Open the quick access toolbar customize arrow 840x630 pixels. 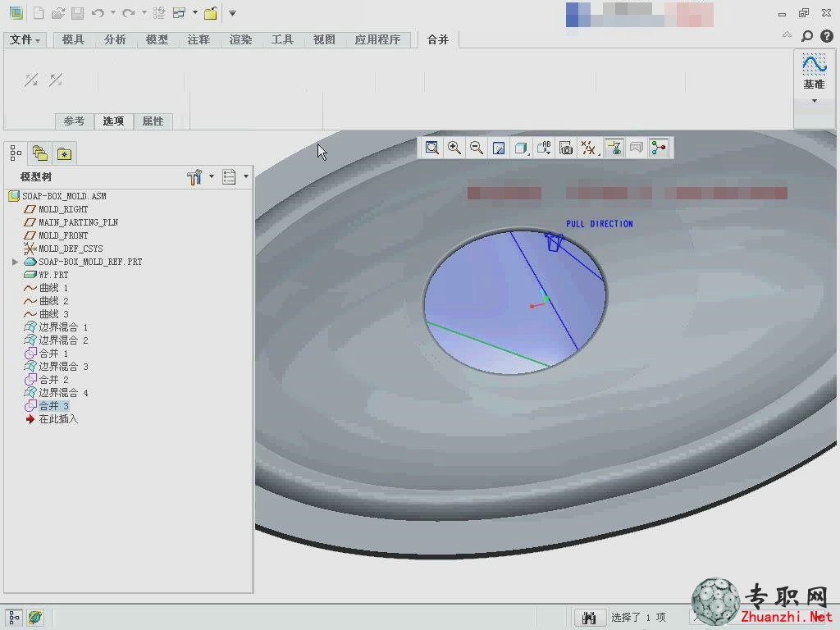click(232, 13)
